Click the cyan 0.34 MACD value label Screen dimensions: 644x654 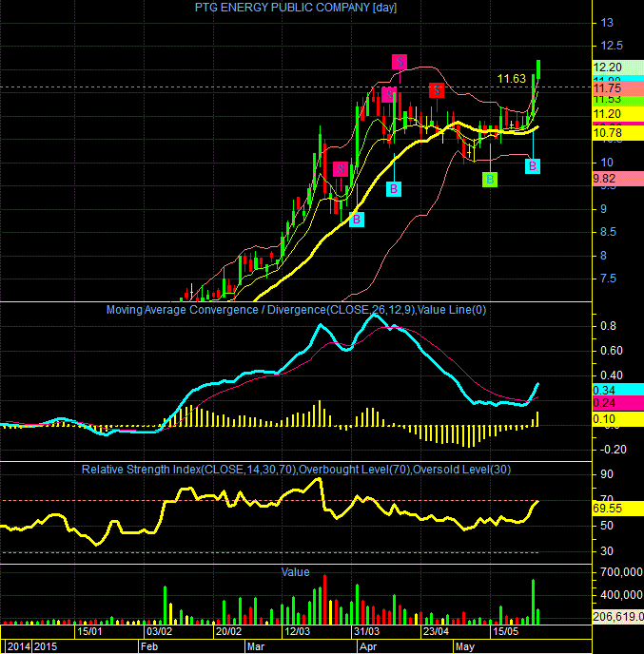click(x=618, y=390)
